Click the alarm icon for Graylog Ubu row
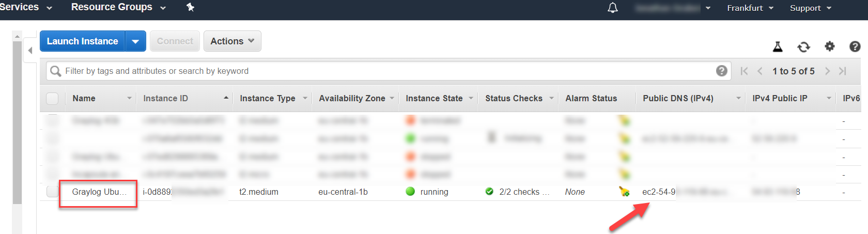868x234 pixels. click(624, 192)
